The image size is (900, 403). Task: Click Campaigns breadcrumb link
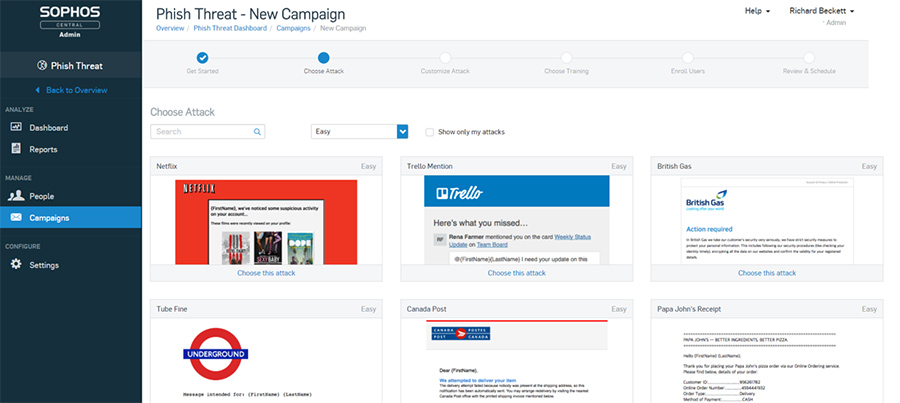(293, 28)
